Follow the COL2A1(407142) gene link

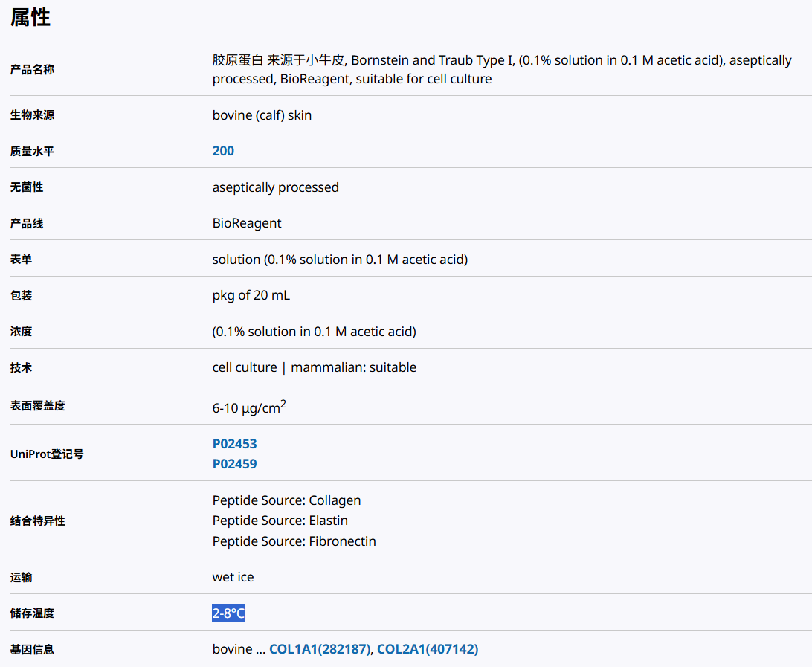pyautogui.click(x=428, y=649)
